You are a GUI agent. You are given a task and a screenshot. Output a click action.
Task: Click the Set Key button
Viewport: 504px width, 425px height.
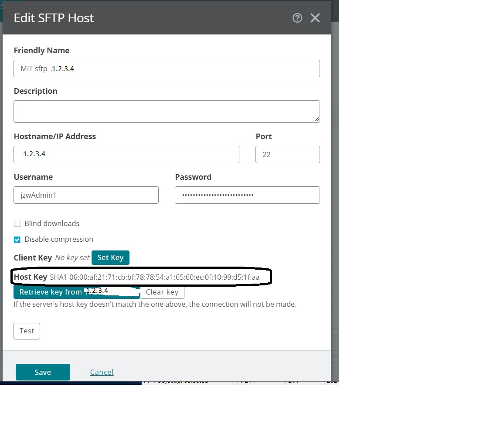111,258
